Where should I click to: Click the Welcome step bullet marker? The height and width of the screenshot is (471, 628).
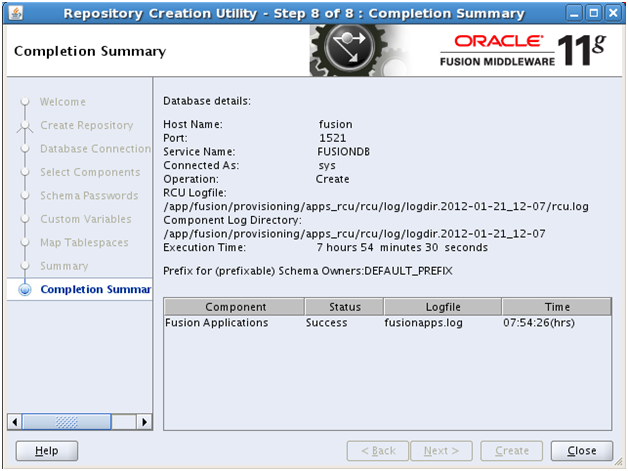(25, 101)
